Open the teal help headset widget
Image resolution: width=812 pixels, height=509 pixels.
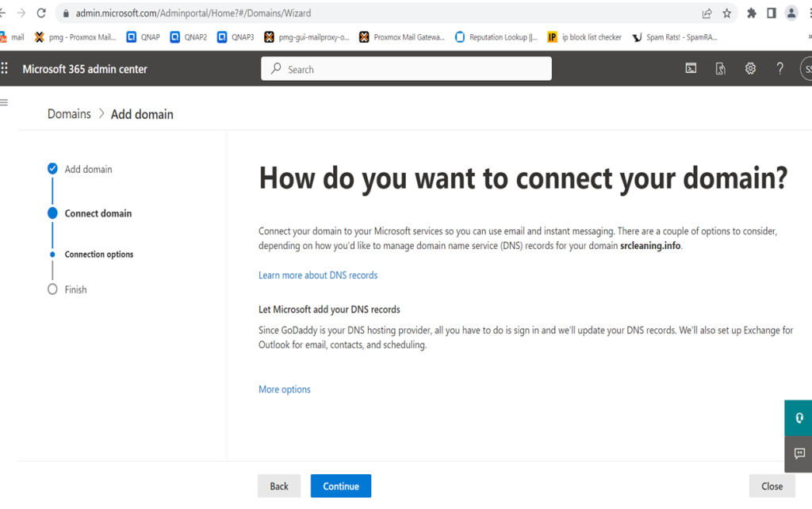pos(799,418)
